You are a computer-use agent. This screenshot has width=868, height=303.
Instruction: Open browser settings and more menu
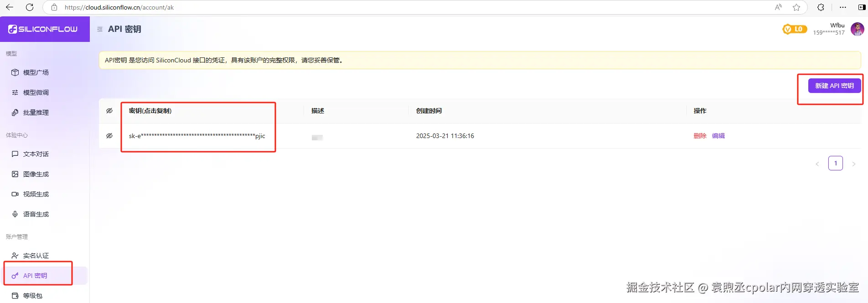[843, 7]
